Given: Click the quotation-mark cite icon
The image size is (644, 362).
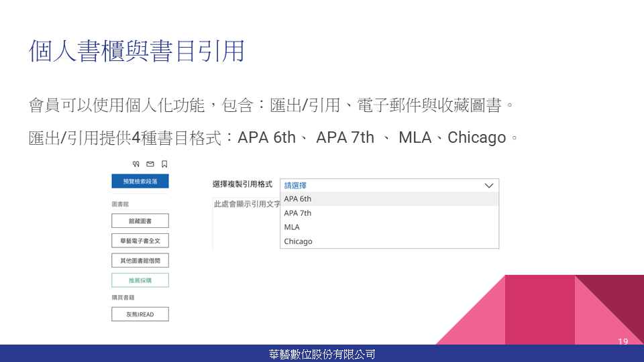Looking at the screenshot, I should [136, 164].
